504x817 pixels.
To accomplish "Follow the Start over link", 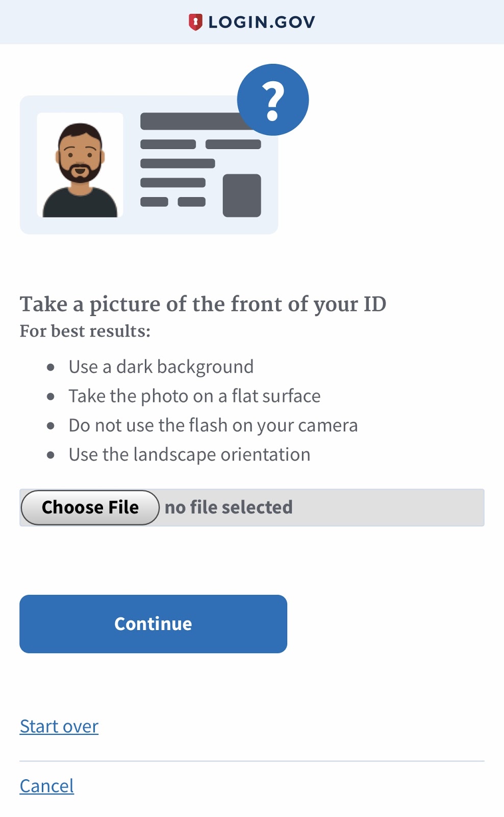I will coord(59,726).
